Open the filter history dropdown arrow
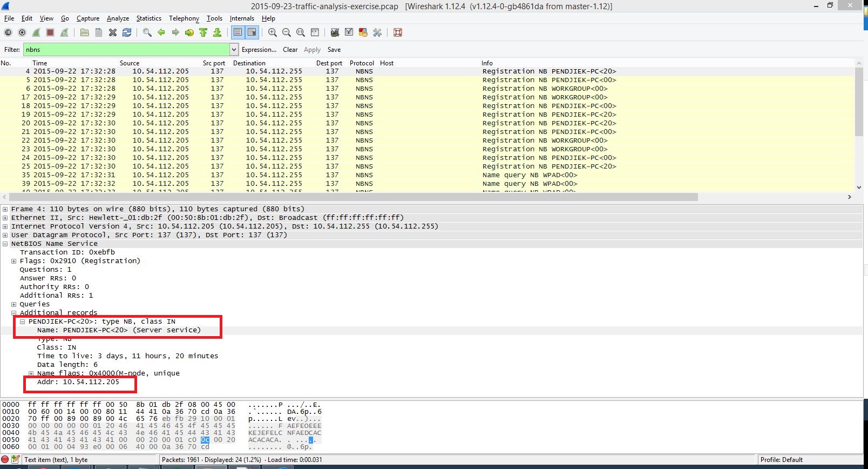Image resolution: width=868 pixels, height=469 pixels. [x=234, y=50]
